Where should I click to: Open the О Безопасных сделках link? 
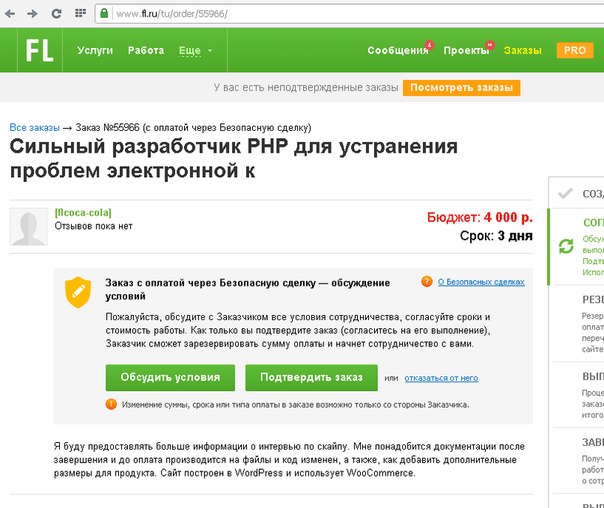click(x=481, y=282)
